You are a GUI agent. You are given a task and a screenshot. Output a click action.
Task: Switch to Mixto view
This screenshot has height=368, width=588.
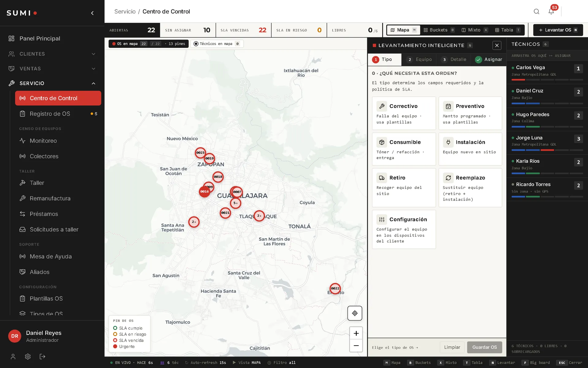coord(474,30)
